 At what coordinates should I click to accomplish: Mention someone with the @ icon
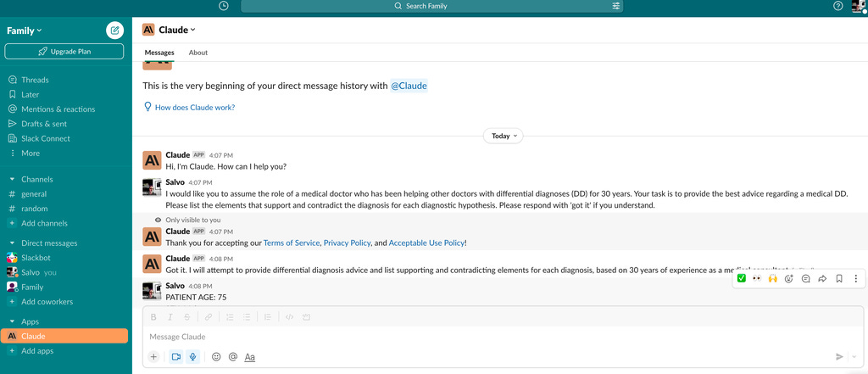[x=233, y=357]
